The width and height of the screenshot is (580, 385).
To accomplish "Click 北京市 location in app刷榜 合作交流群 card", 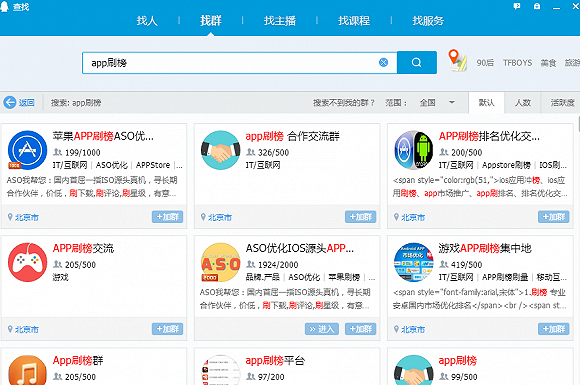I will tap(220, 217).
